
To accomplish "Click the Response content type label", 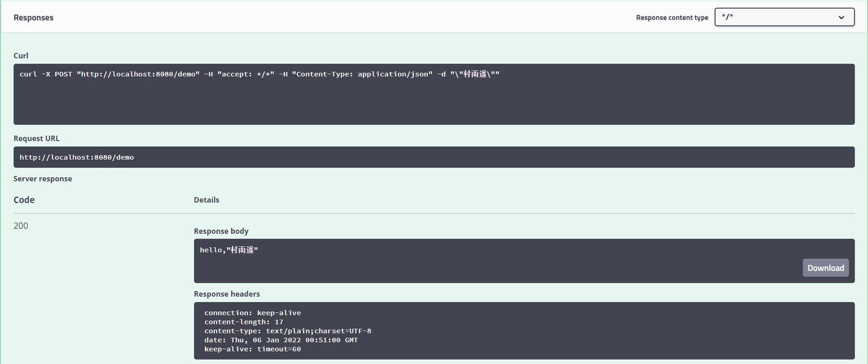I will point(672,18).
